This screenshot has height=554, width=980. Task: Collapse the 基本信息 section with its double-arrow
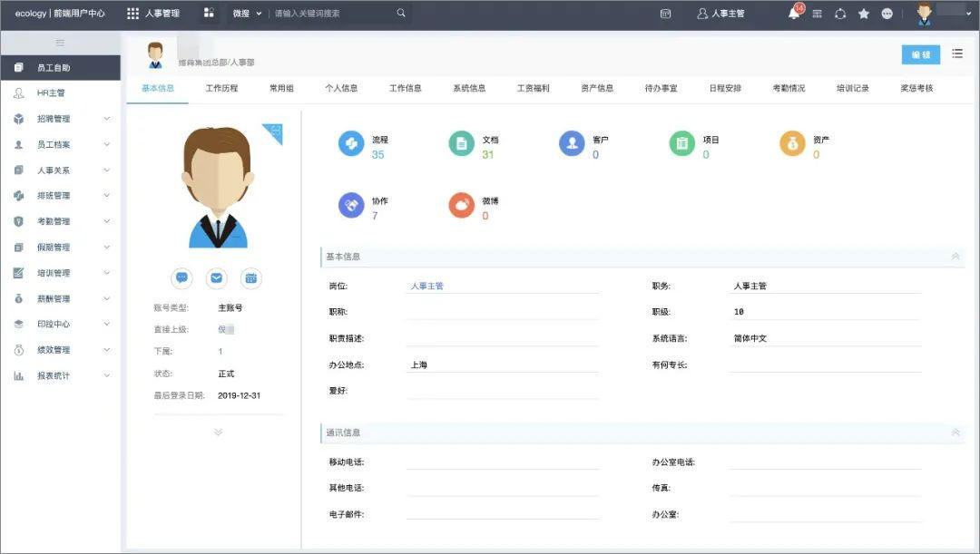955,257
